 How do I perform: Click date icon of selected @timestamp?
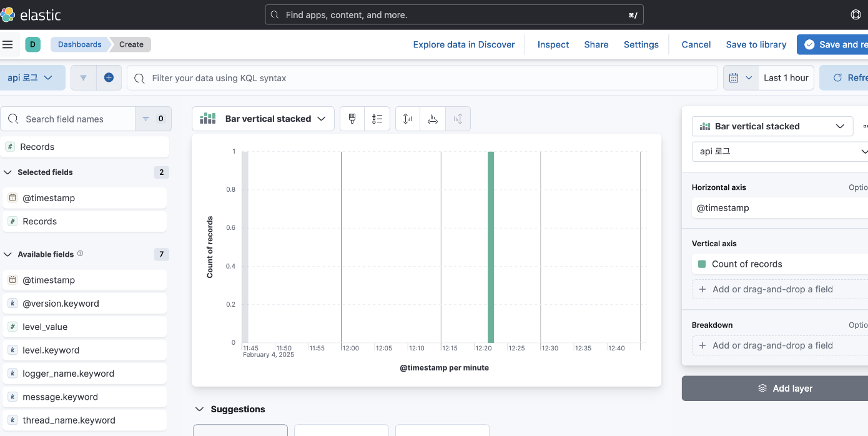pyautogui.click(x=12, y=198)
